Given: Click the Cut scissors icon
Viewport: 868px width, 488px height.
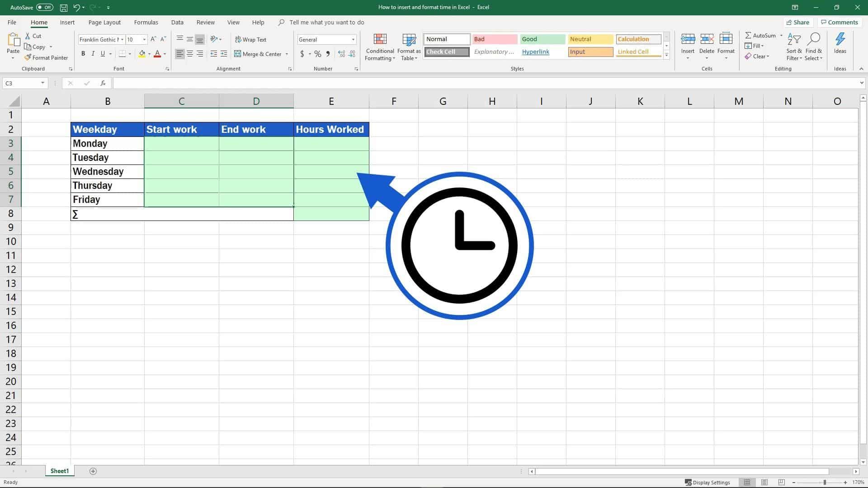Looking at the screenshot, I should (x=28, y=36).
